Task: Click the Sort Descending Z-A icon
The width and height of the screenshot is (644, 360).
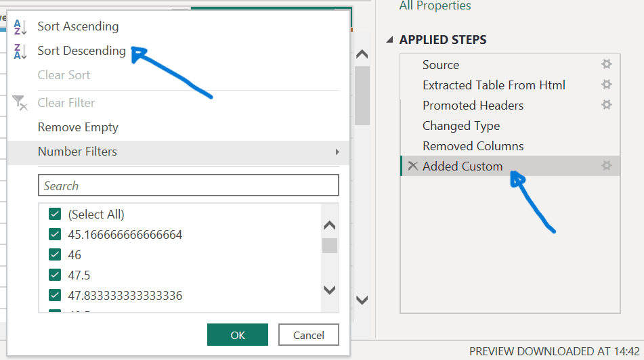Action: click(x=20, y=51)
